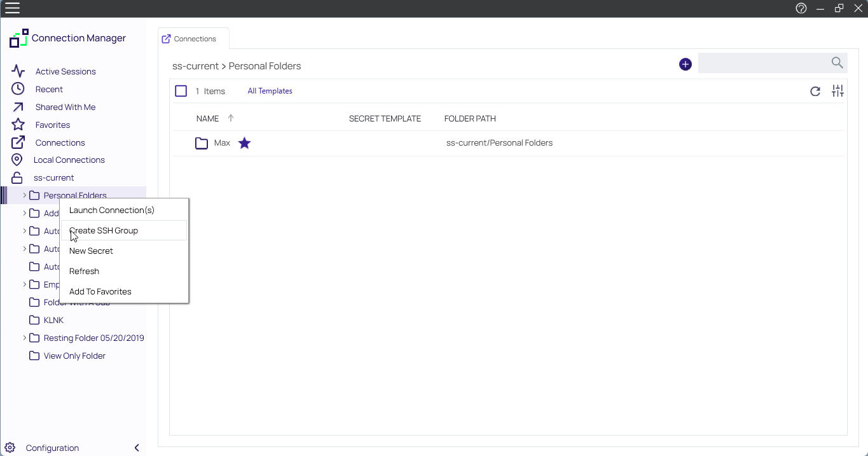Collapse the left sidebar with the chevron
Viewport: 868px width, 456px height.
pyautogui.click(x=136, y=448)
